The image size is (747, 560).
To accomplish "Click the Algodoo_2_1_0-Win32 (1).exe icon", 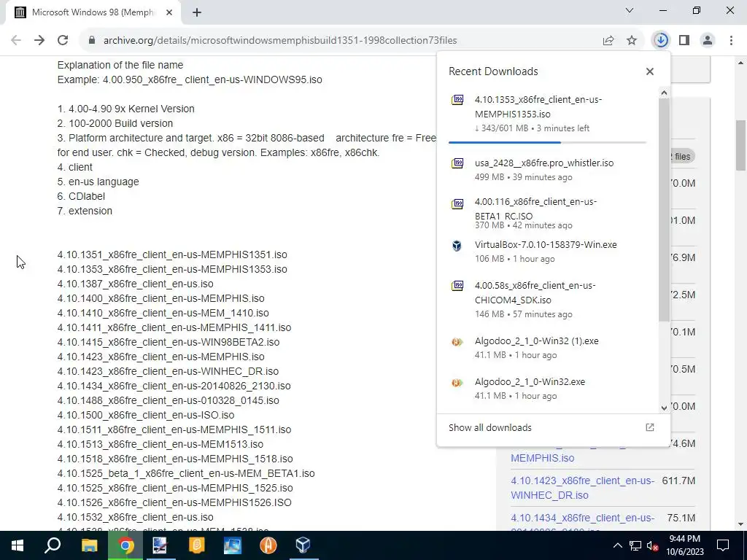I will (x=457, y=342).
